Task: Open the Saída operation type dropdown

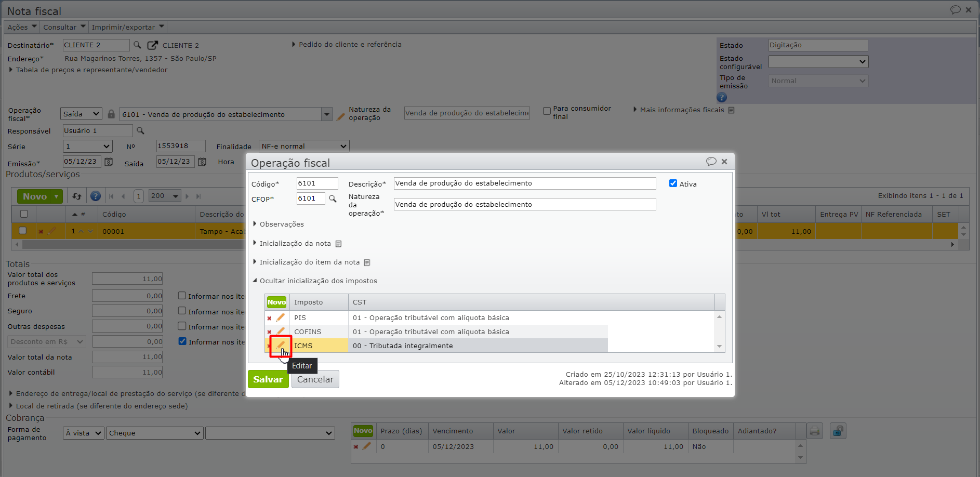Action: click(x=81, y=114)
